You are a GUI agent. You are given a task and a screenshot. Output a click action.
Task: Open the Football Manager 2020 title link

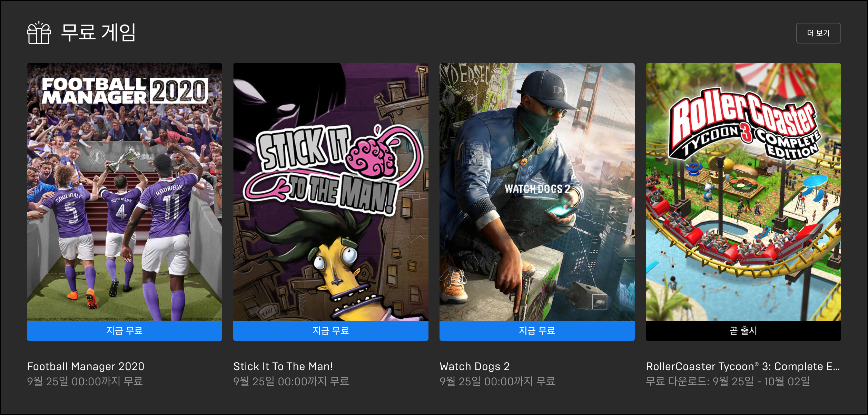pos(86,366)
